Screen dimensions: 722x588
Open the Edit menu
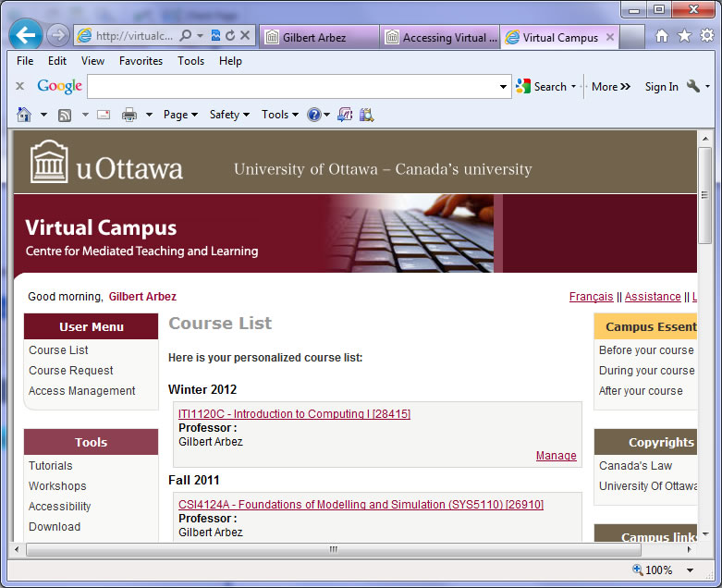(x=57, y=61)
